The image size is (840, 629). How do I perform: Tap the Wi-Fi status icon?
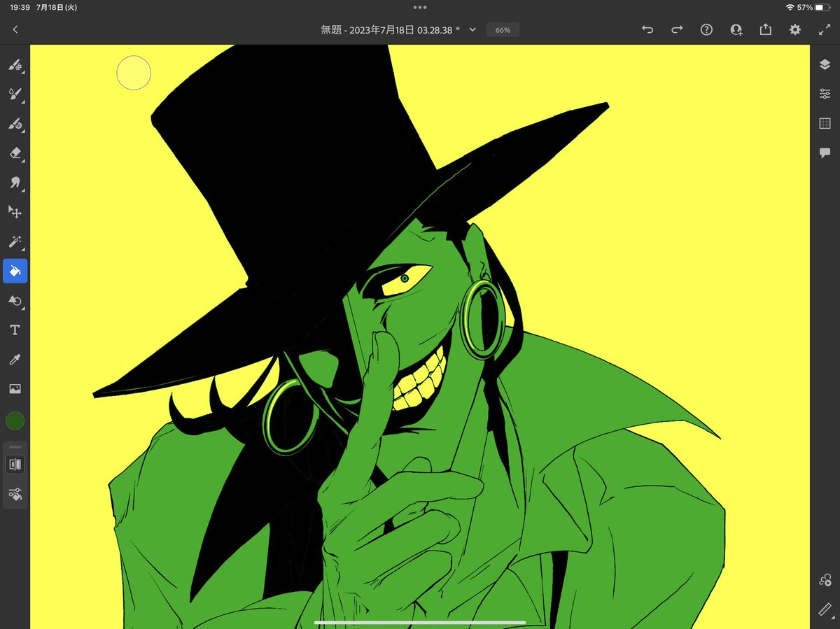pos(790,7)
